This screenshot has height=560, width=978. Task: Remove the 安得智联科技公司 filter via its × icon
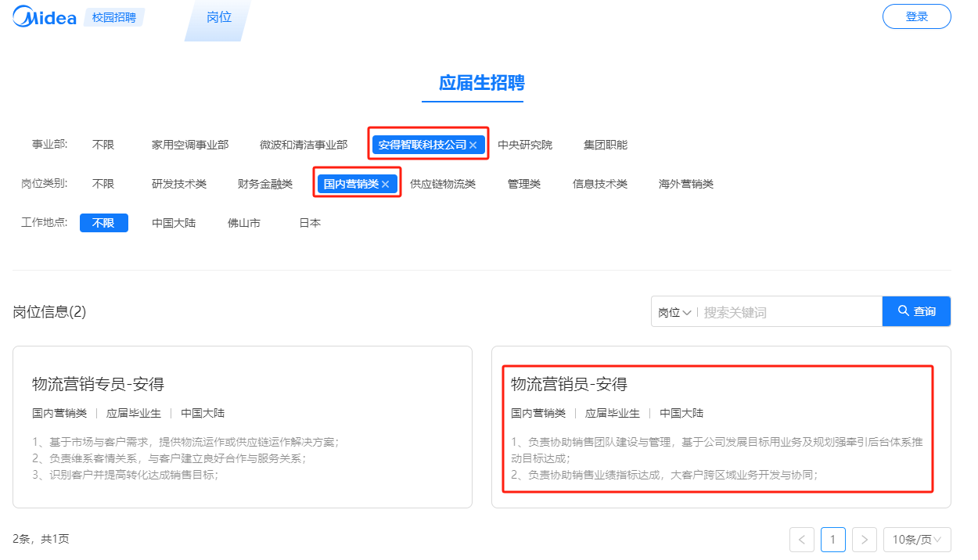[474, 145]
